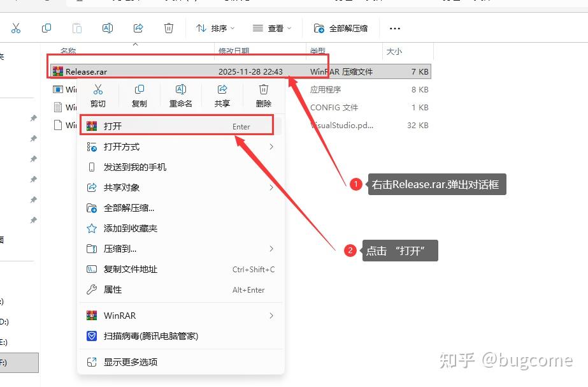Image resolution: width=588 pixels, height=387 pixels.
Task: Click the Paste icon in the toolbar
Action: click(76, 28)
